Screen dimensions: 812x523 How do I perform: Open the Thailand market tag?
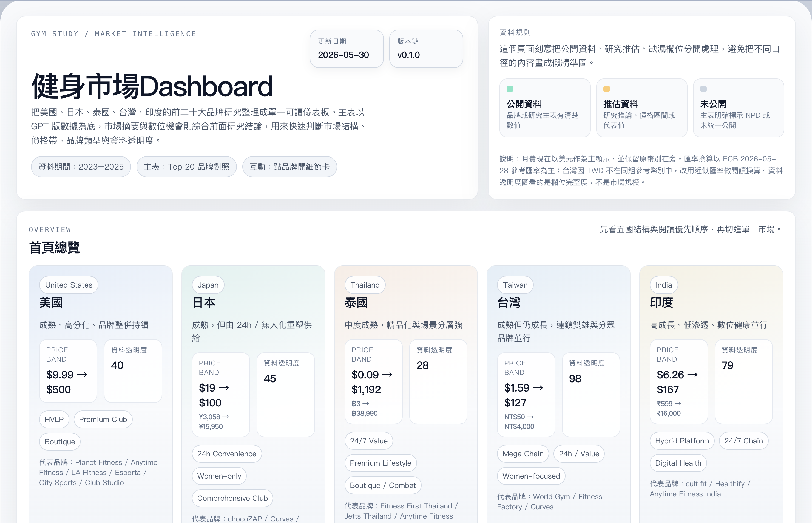[x=365, y=285]
